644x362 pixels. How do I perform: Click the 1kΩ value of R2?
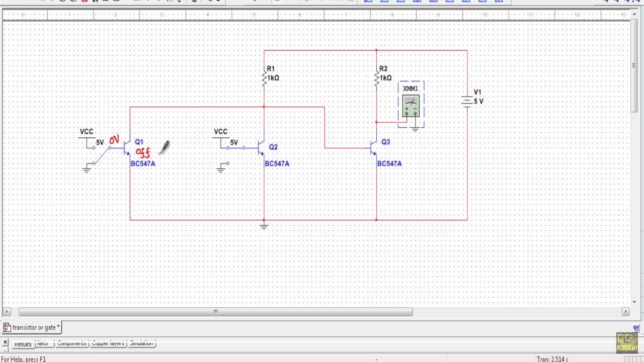[x=385, y=78]
